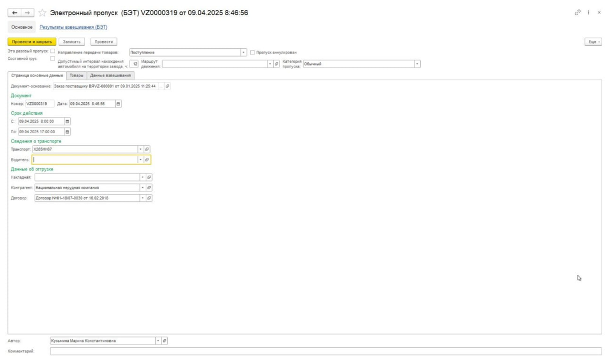
Task: Toggle 'Это разовый пропуск' checkbox
Action: [x=52, y=51]
